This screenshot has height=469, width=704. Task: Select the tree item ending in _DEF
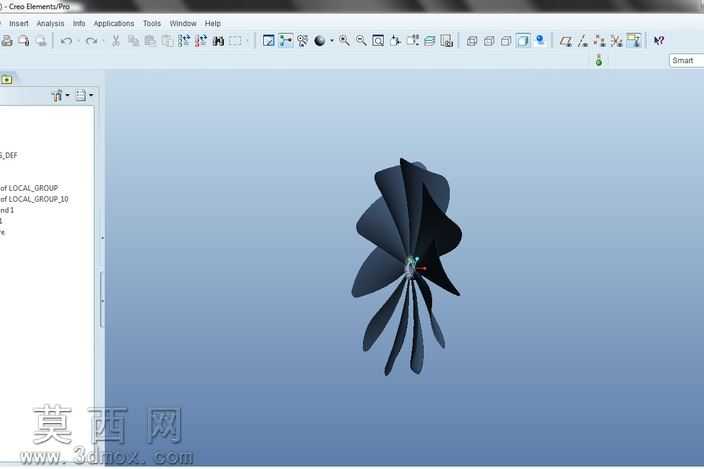(x=9, y=155)
